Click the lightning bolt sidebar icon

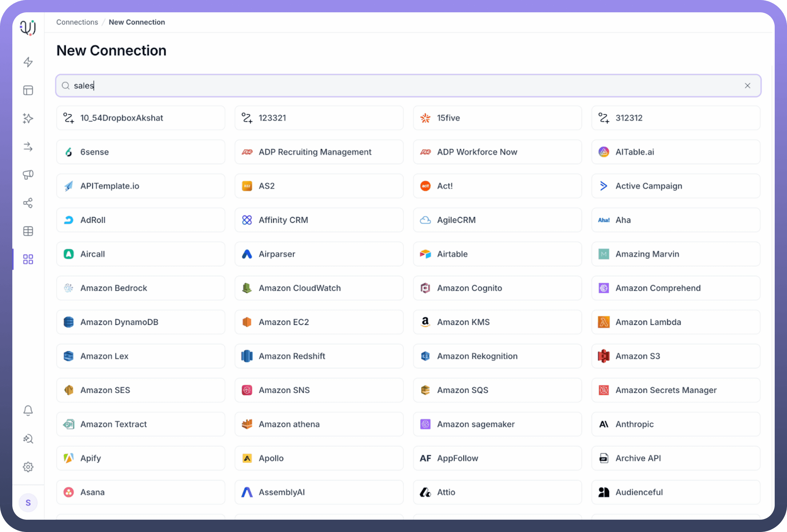(28, 62)
